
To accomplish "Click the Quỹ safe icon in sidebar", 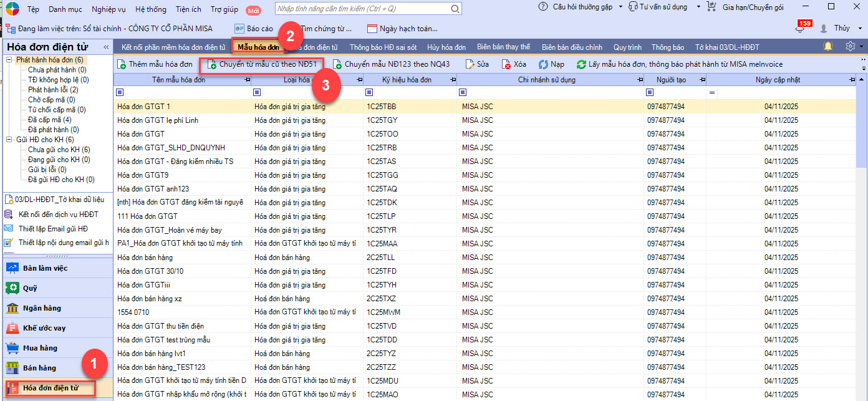I will pos(12,288).
